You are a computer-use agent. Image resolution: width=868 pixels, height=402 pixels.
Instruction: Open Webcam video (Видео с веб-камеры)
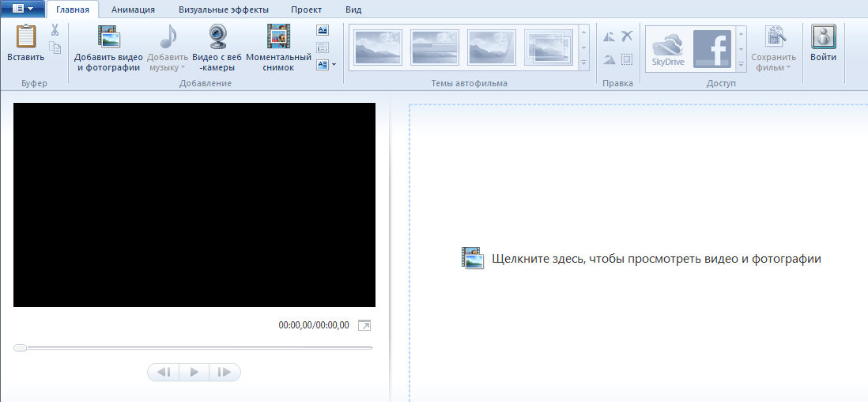(217, 38)
